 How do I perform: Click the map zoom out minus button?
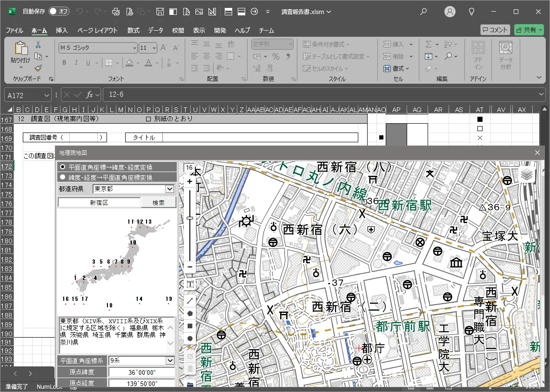(190, 267)
